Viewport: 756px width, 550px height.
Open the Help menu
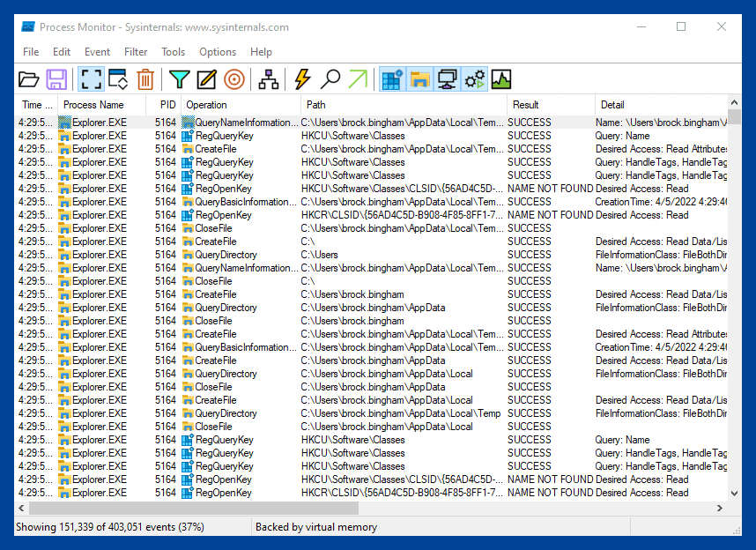(261, 52)
